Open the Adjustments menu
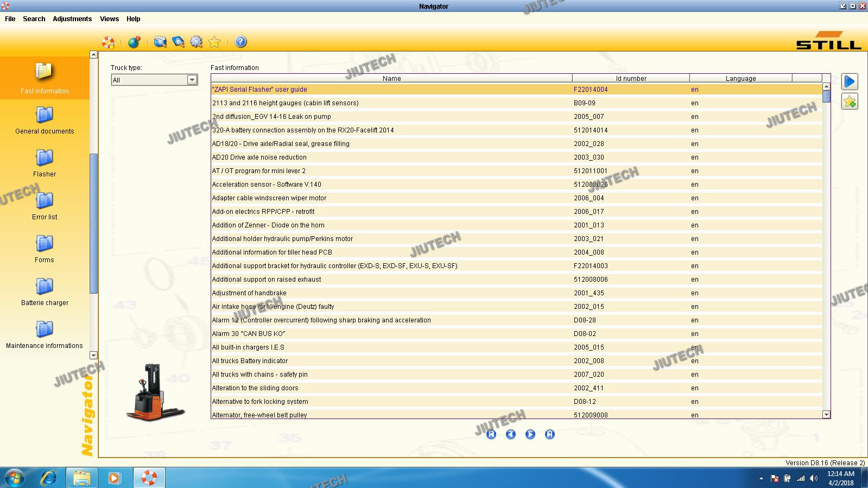Image resolution: width=868 pixels, height=488 pixels. coord(72,18)
